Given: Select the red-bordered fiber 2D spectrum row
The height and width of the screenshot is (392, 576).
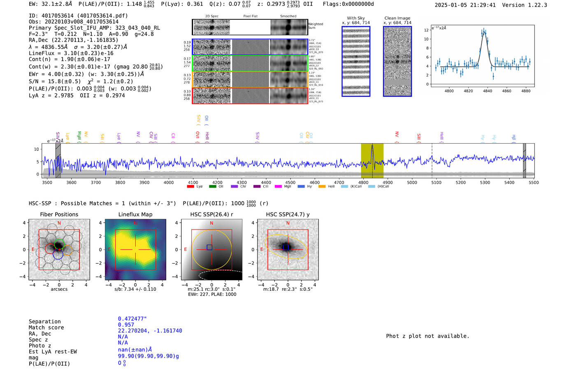Looking at the screenshot, I should pos(250,95).
